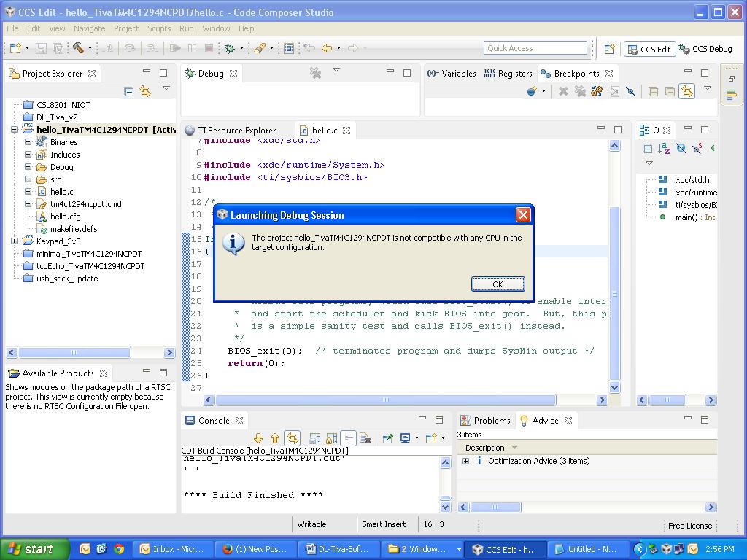Image resolution: width=747 pixels, height=560 pixels.
Task: Toggle Console link arrows button
Action: click(x=292, y=438)
